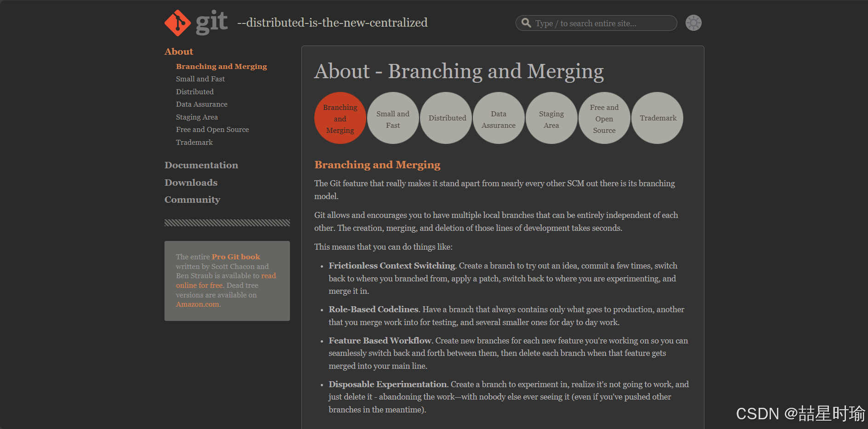Open Data Assurance in sidebar
Image resolution: width=868 pixels, height=429 pixels.
[202, 104]
